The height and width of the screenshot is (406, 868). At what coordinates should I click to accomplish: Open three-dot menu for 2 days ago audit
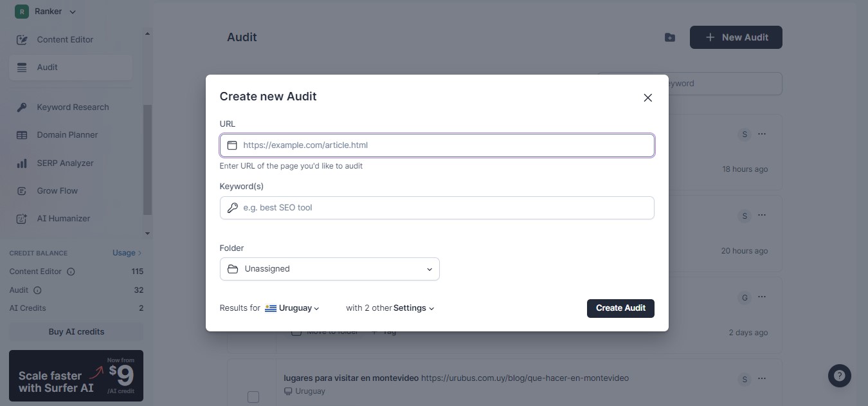(x=762, y=297)
